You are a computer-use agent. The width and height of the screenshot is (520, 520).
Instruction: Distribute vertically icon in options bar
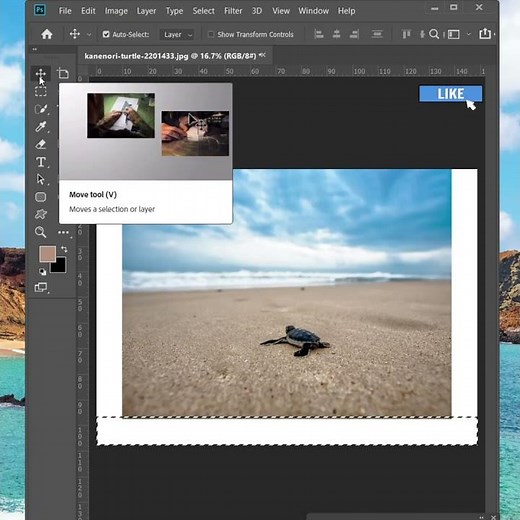[377, 34]
